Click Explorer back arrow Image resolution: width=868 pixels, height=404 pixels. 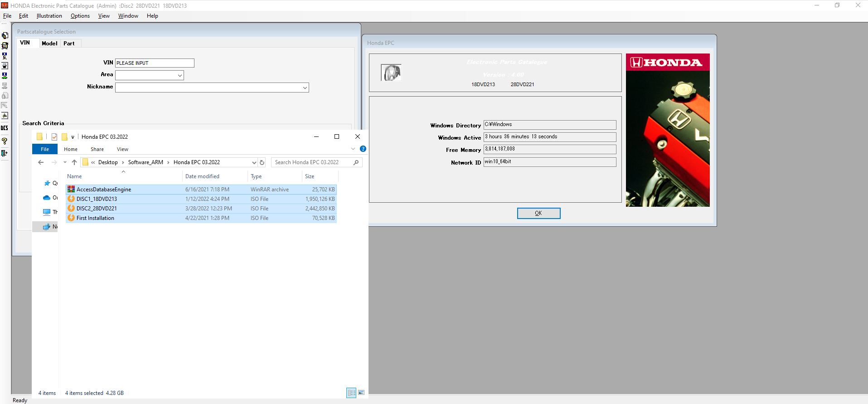[x=41, y=162]
